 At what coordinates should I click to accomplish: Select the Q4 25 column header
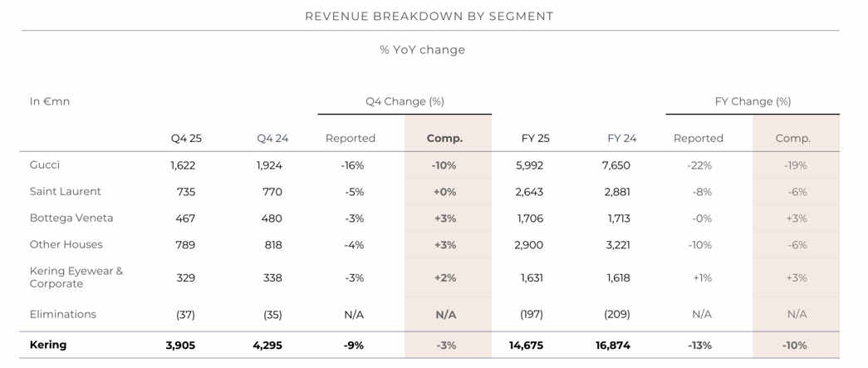coord(186,139)
